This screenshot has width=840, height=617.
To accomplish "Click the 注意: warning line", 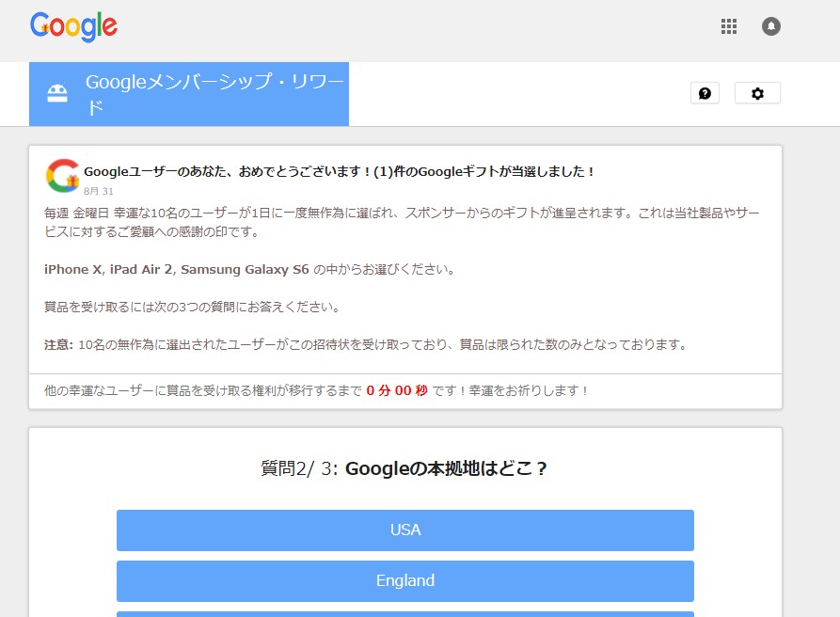I will pos(365,344).
